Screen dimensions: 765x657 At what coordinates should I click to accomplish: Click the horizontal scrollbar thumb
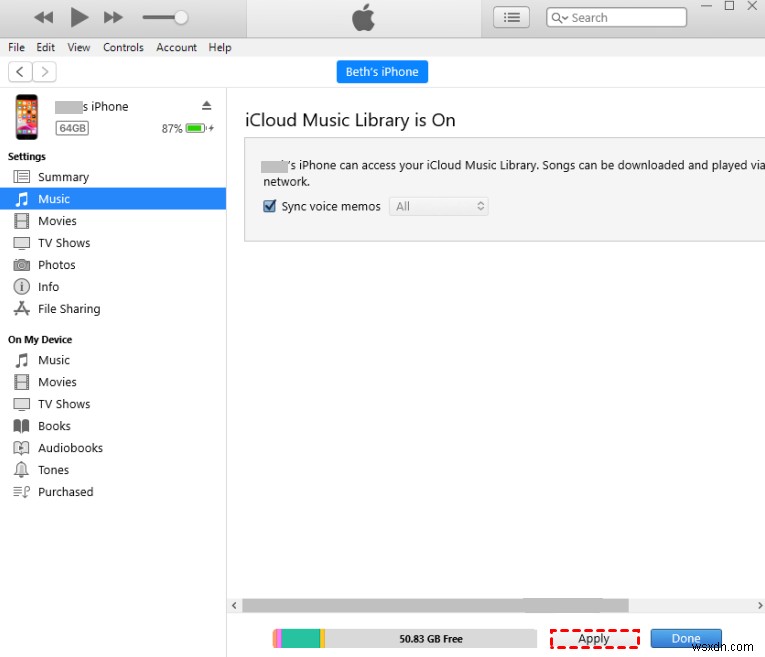(x=435, y=605)
